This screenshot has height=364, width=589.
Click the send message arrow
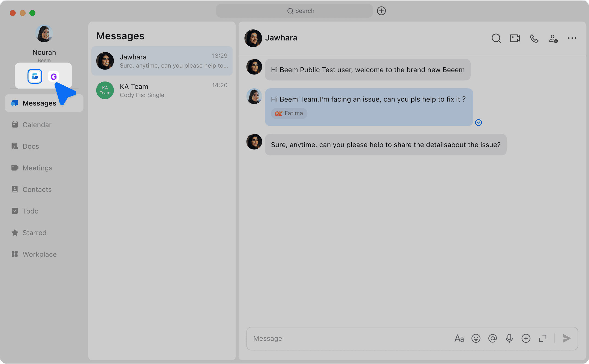(567, 338)
